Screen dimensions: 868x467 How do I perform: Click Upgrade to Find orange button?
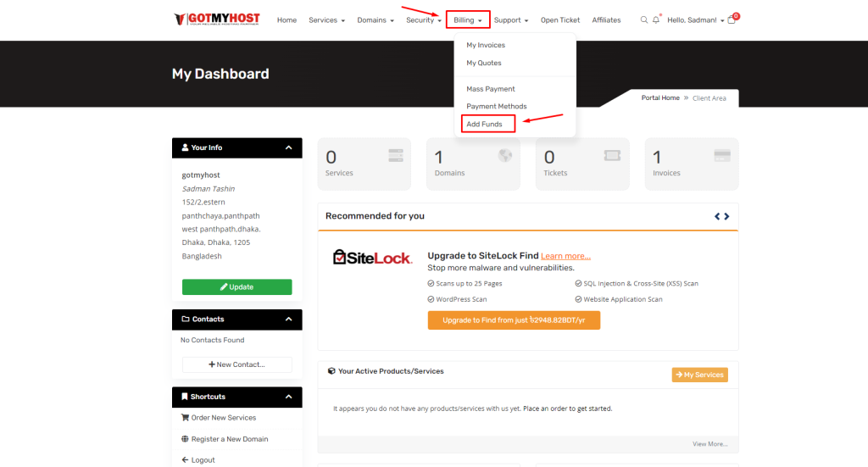514,320
